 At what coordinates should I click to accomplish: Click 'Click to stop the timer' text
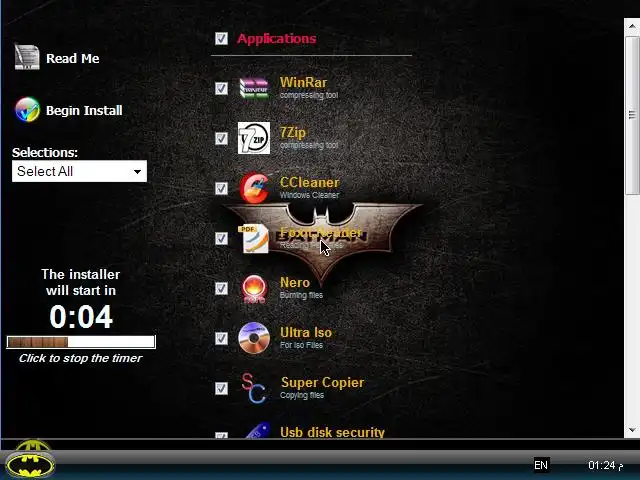point(81,358)
